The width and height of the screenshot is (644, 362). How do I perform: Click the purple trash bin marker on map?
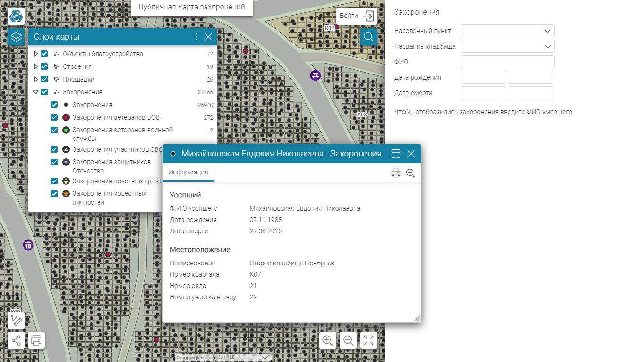(x=28, y=245)
